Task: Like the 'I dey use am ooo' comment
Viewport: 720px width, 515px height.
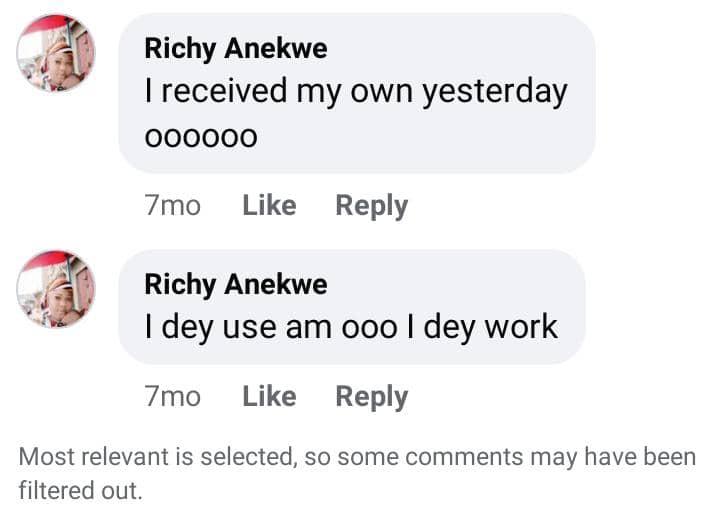Action: [x=269, y=397]
